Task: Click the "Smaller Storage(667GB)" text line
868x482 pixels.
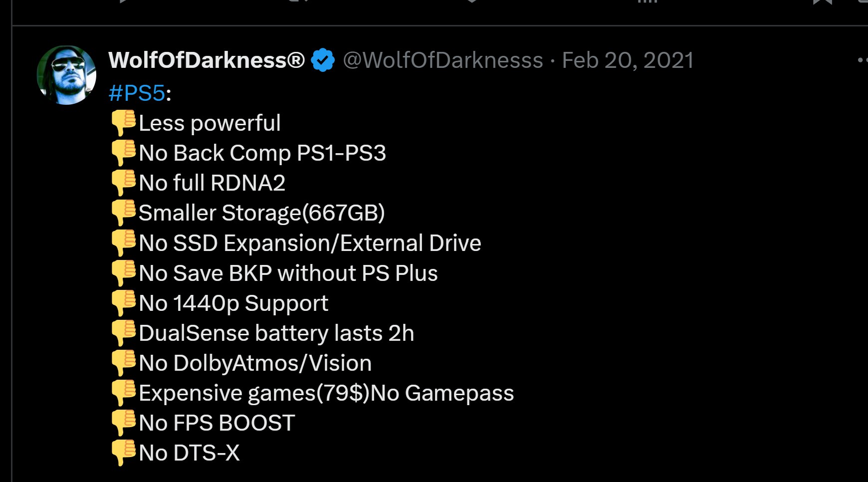Action: point(263,213)
